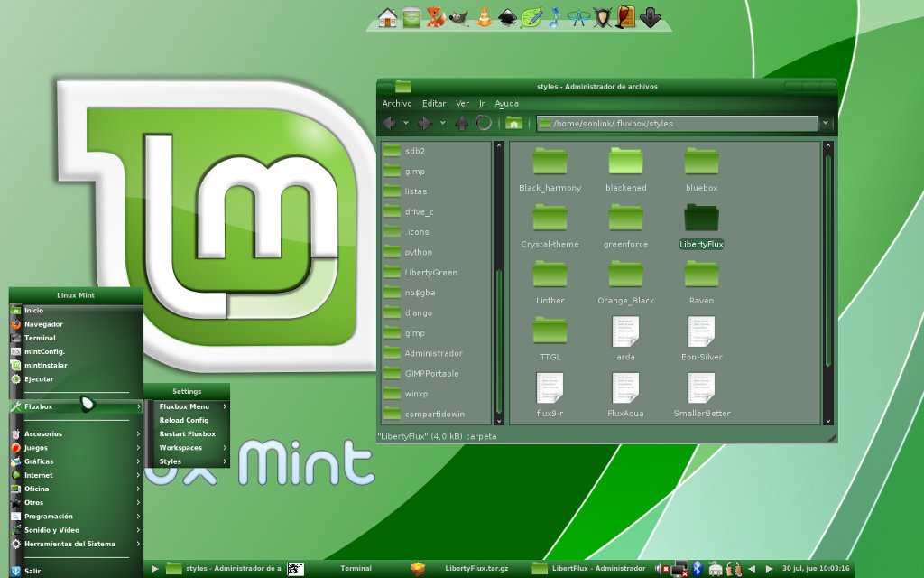Viewport: 924px width, 578px height.
Task: Click the Bluetooth tray icon
Action: click(x=698, y=569)
